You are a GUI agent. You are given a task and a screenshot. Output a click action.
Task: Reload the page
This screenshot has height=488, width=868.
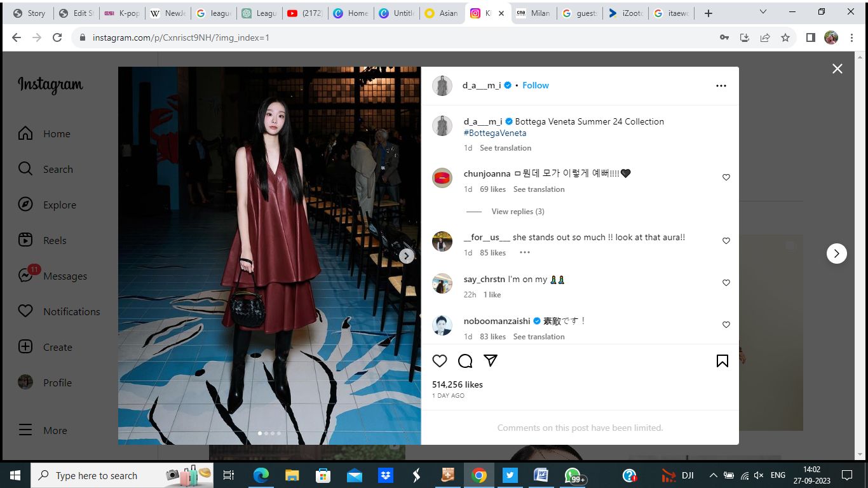click(57, 37)
